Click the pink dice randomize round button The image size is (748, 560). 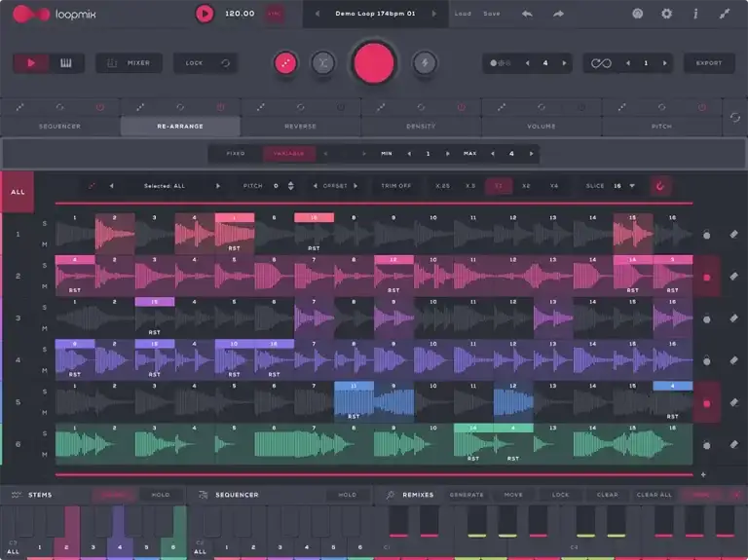[x=285, y=63]
